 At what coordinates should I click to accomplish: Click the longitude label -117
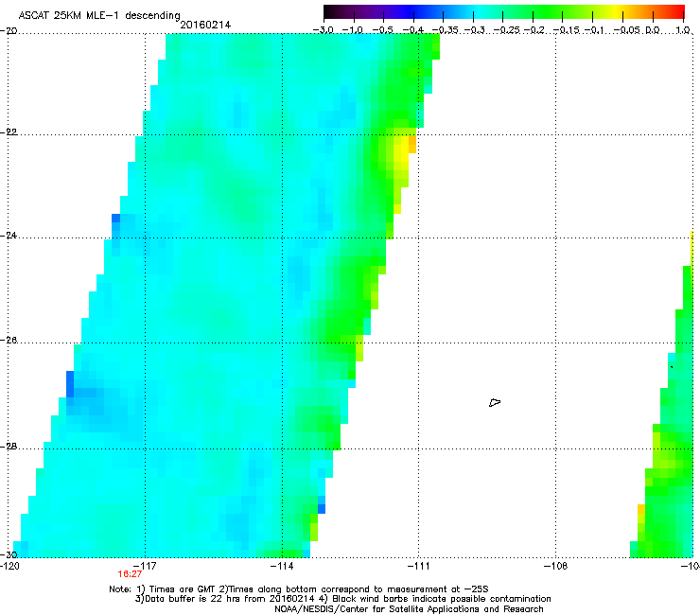coord(145,566)
